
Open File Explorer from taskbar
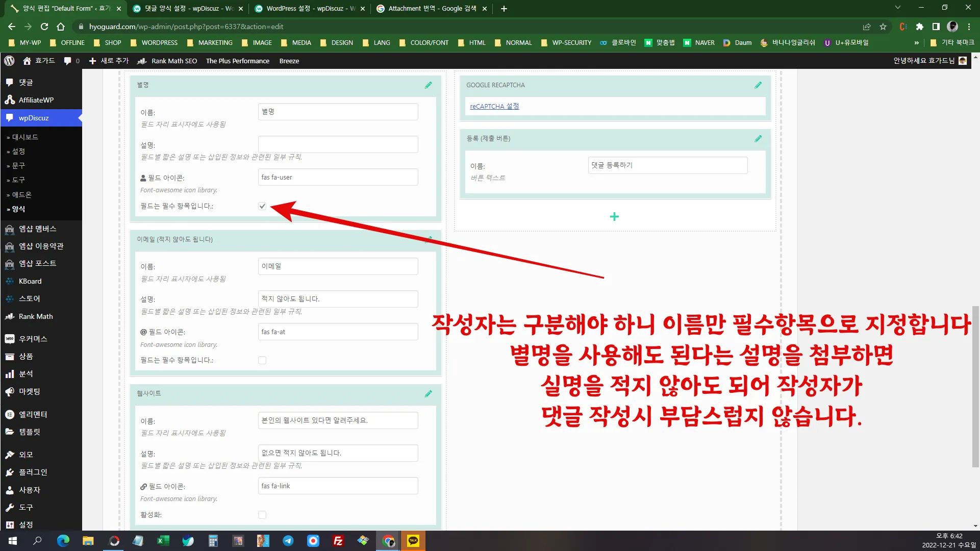tap(88, 541)
